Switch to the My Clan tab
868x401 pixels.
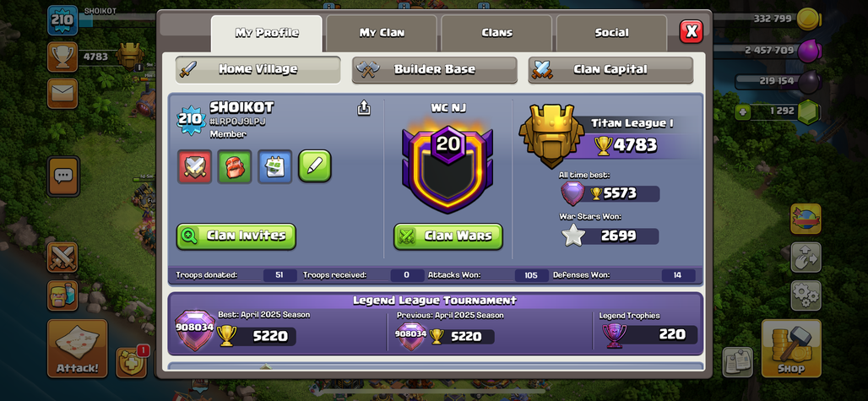(x=382, y=33)
